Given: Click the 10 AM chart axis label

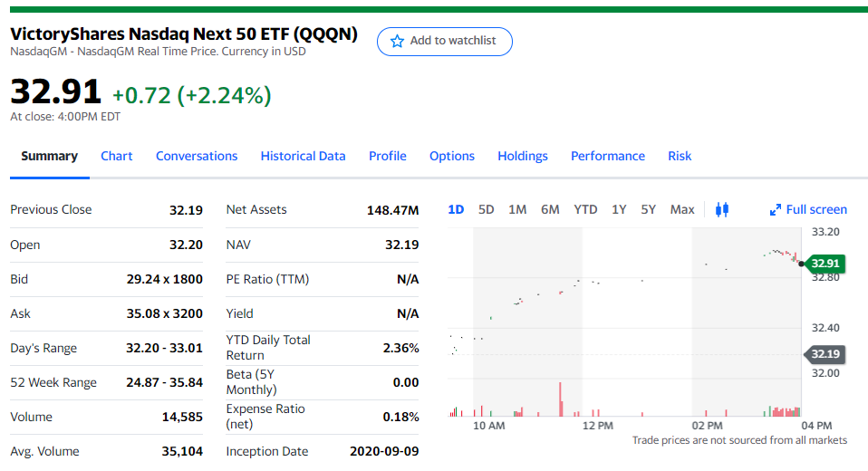Looking at the screenshot, I should point(488,426).
